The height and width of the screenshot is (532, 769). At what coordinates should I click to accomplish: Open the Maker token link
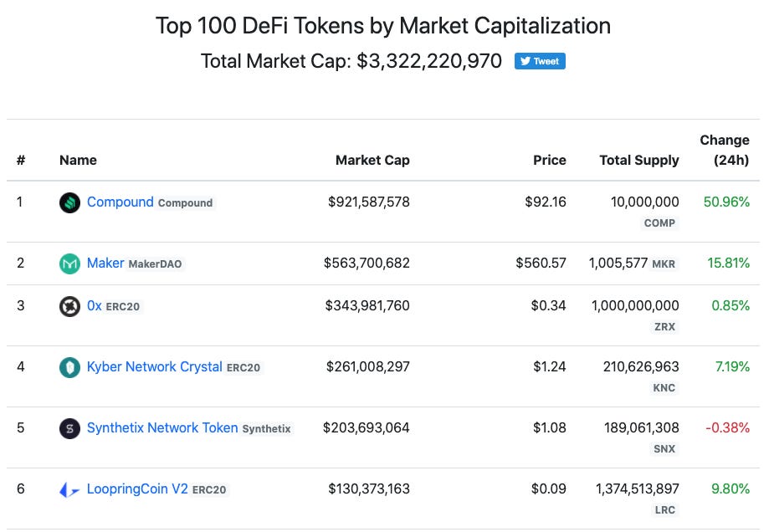pos(105,263)
